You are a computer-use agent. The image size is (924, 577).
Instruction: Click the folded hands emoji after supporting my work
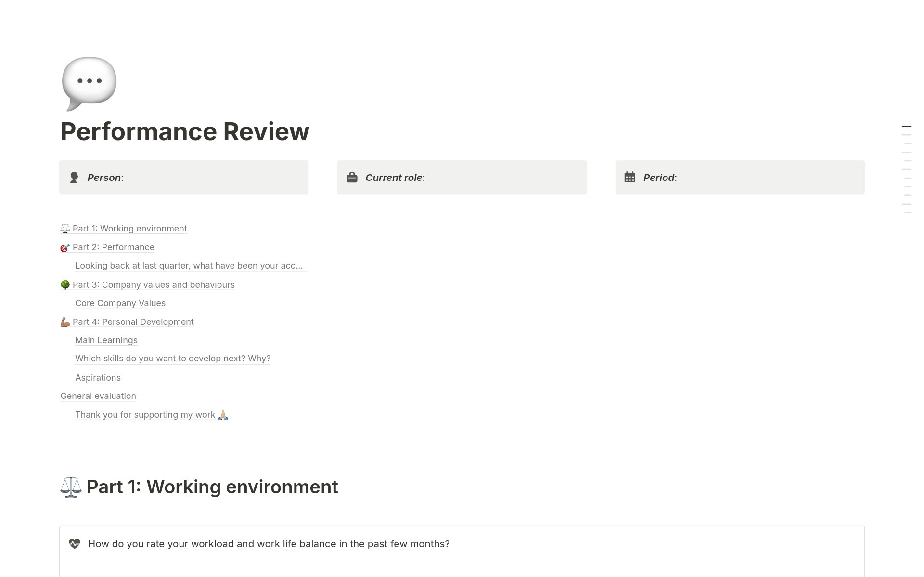223,414
